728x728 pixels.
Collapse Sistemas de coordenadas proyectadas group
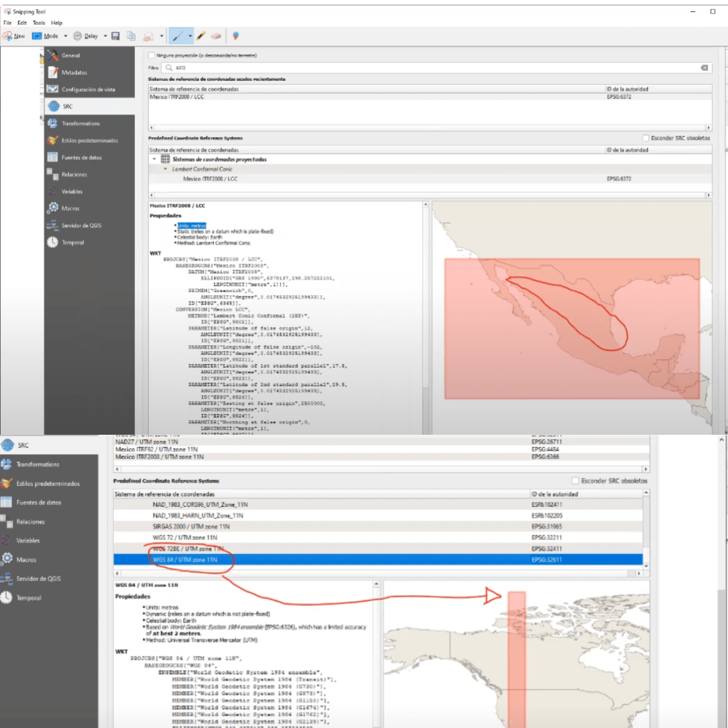[154, 159]
